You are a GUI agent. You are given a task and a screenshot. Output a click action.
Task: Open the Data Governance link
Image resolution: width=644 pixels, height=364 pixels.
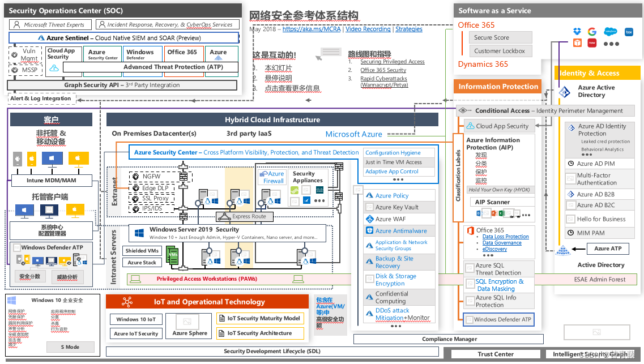pos(502,243)
